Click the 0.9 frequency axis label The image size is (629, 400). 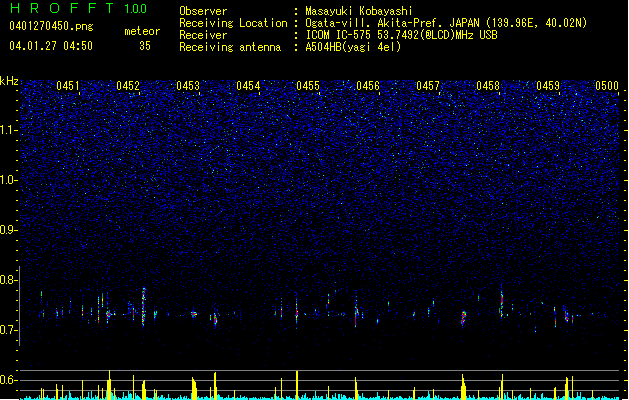tap(8, 230)
